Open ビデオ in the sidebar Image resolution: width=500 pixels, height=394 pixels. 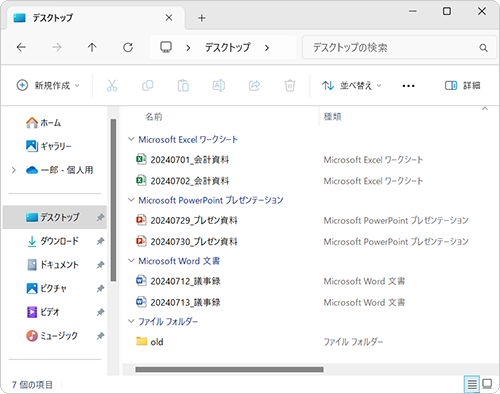click(x=43, y=312)
